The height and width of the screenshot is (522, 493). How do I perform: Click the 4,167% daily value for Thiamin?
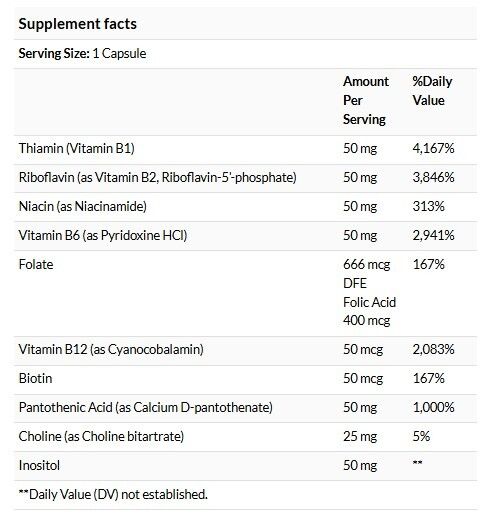click(x=433, y=148)
